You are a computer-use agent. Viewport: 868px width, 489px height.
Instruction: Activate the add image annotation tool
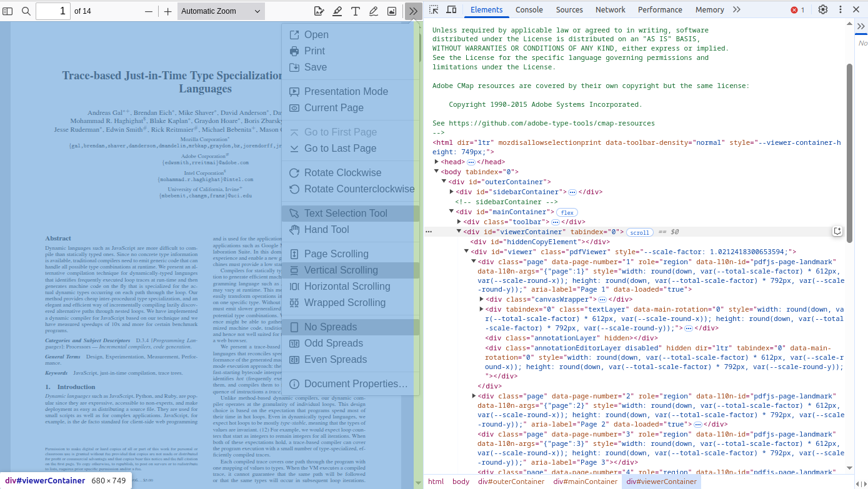392,11
